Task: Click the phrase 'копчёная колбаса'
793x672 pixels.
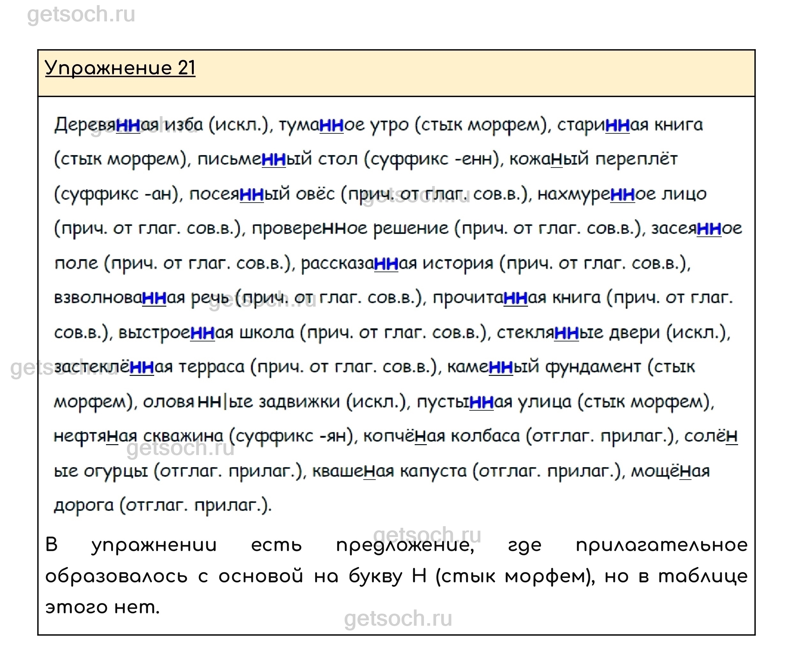Action: coord(441,437)
